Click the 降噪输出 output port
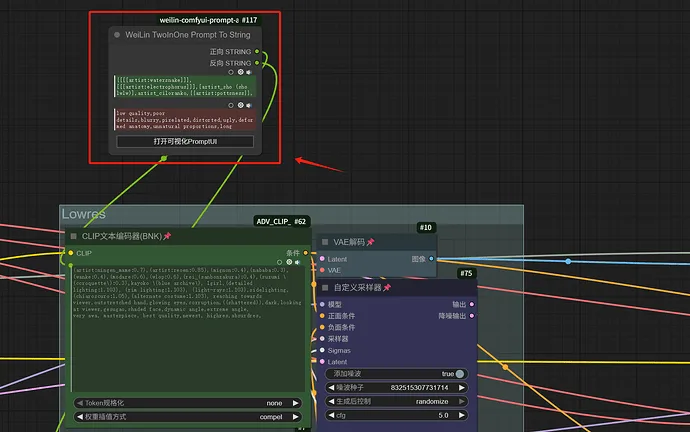This screenshot has width=690, height=432. 472,316
